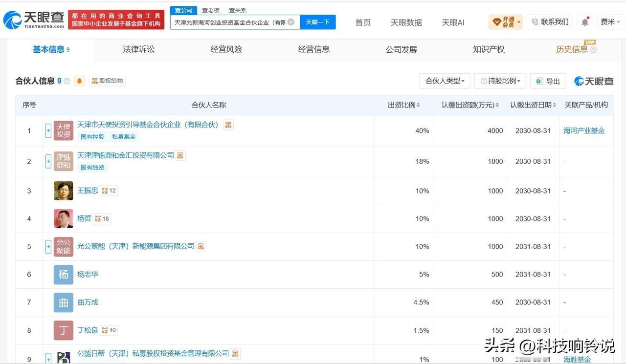Select the 查老板 search mode tab

[x=211, y=10]
